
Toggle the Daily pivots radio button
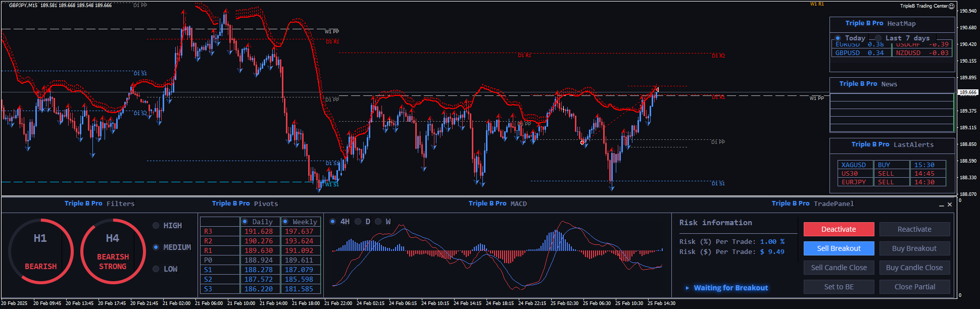245,222
